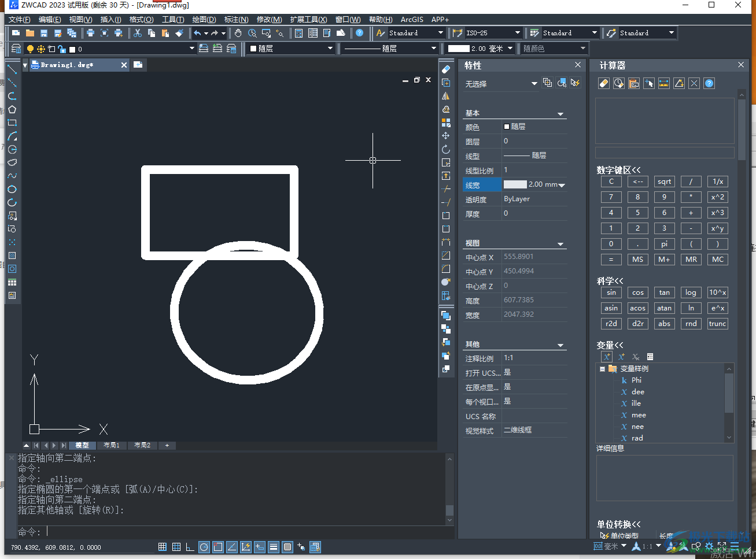Viewport: 756px width, 559px height.
Task: Click the Cut scissors icon
Action: (x=138, y=33)
